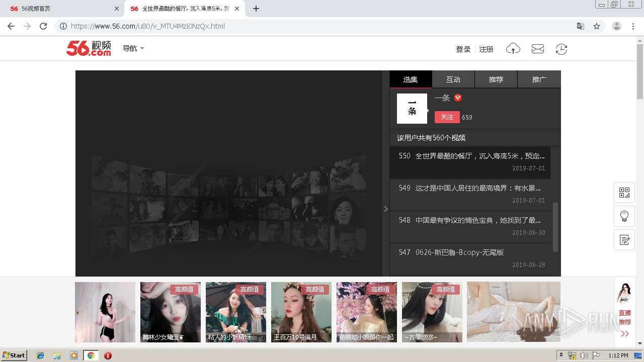
Task: Close the 56视频首页 browser tab
Action: [x=116, y=9]
